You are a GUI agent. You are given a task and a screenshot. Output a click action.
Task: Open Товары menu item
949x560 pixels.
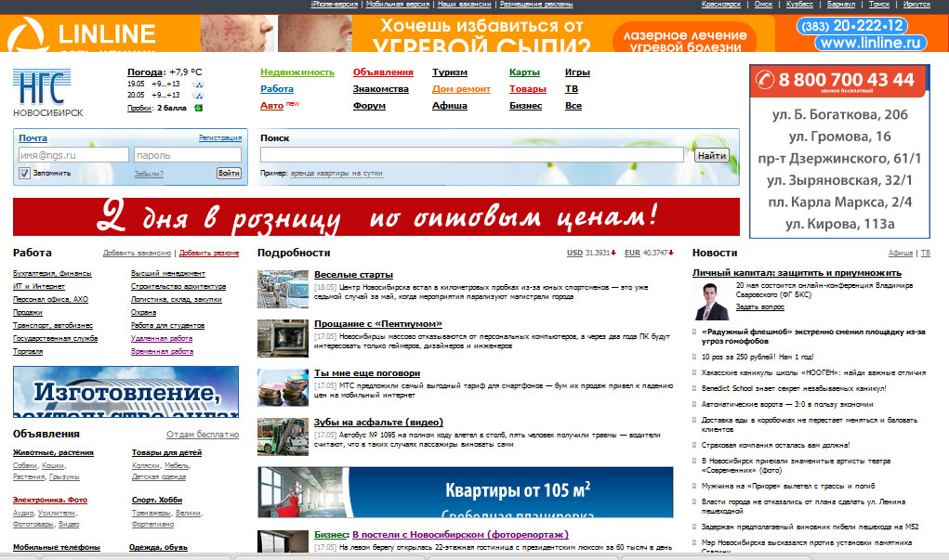528,88
